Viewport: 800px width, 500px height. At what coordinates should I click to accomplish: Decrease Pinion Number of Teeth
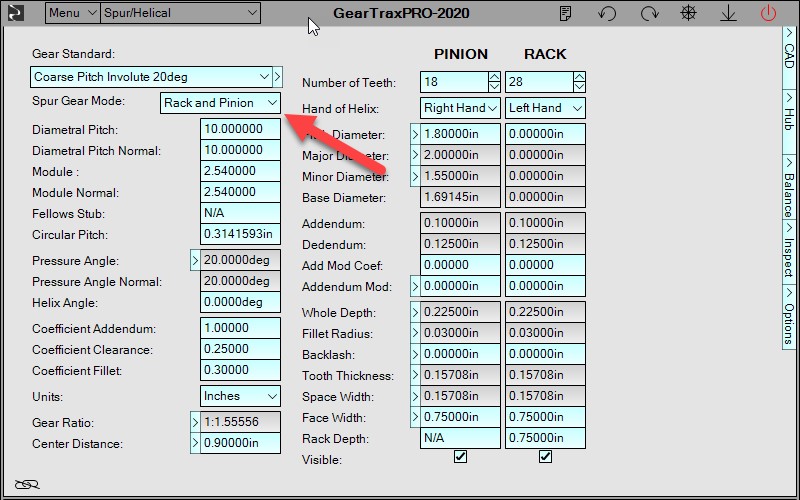pyautogui.click(x=494, y=87)
